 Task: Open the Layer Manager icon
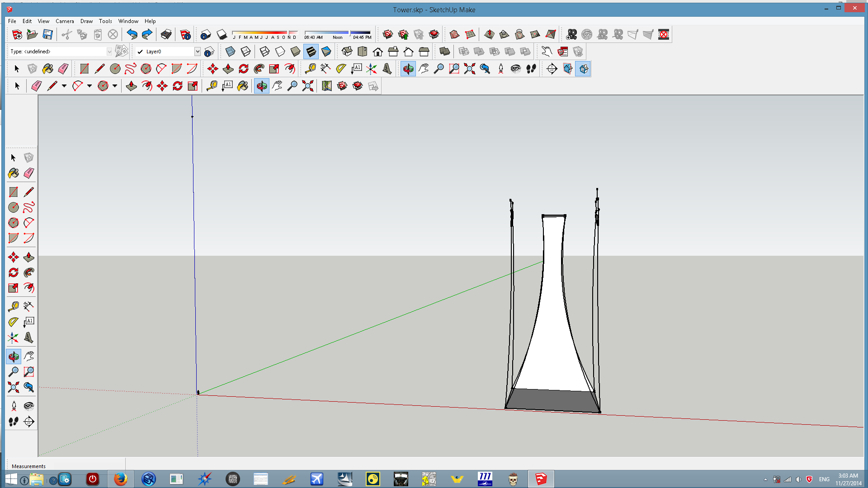[x=209, y=52]
